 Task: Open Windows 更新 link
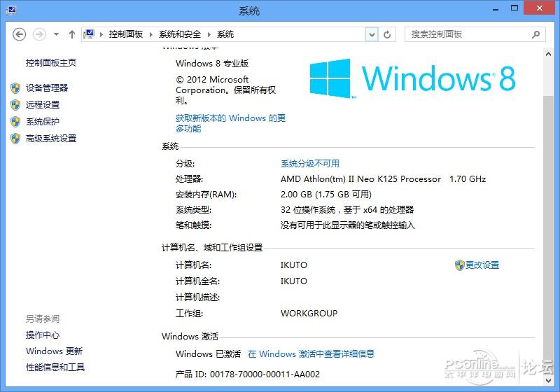pyautogui.click(x=55, y=351)
